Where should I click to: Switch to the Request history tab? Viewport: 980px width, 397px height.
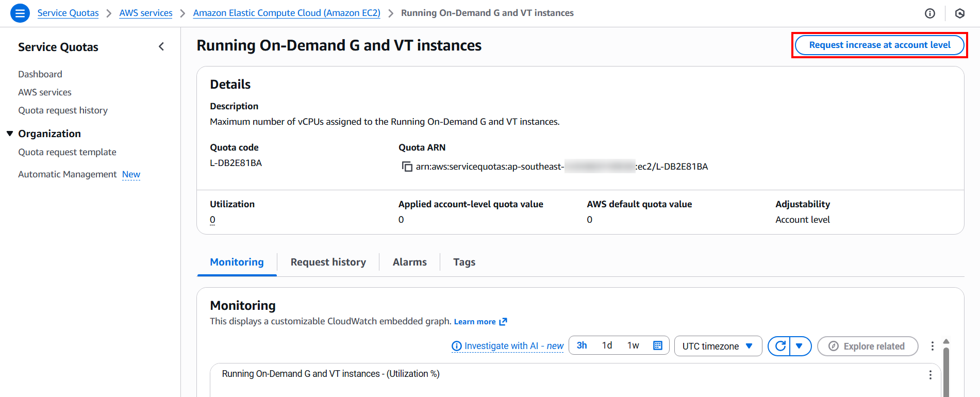pos(328,262)
